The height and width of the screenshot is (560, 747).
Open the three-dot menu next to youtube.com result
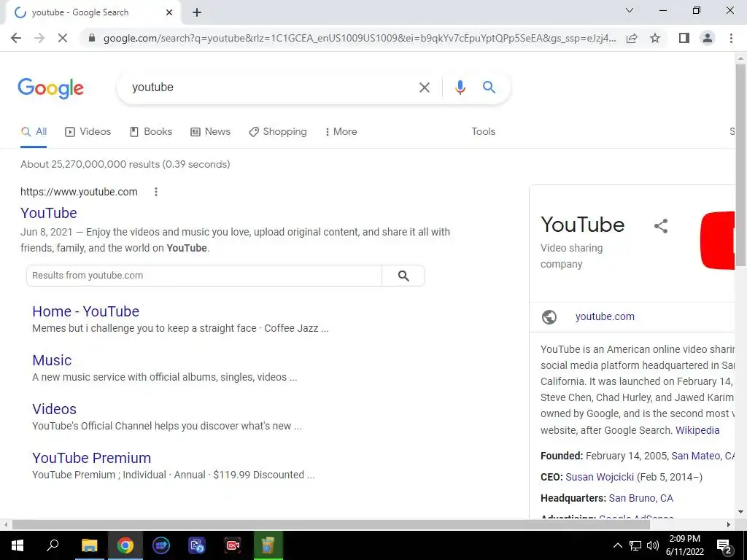(156, 192)
